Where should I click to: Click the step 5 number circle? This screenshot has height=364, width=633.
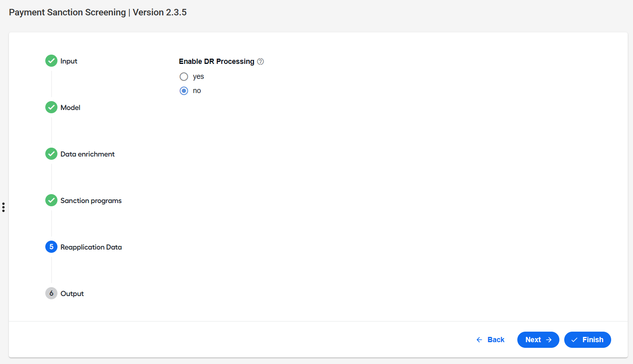(51, 247)
